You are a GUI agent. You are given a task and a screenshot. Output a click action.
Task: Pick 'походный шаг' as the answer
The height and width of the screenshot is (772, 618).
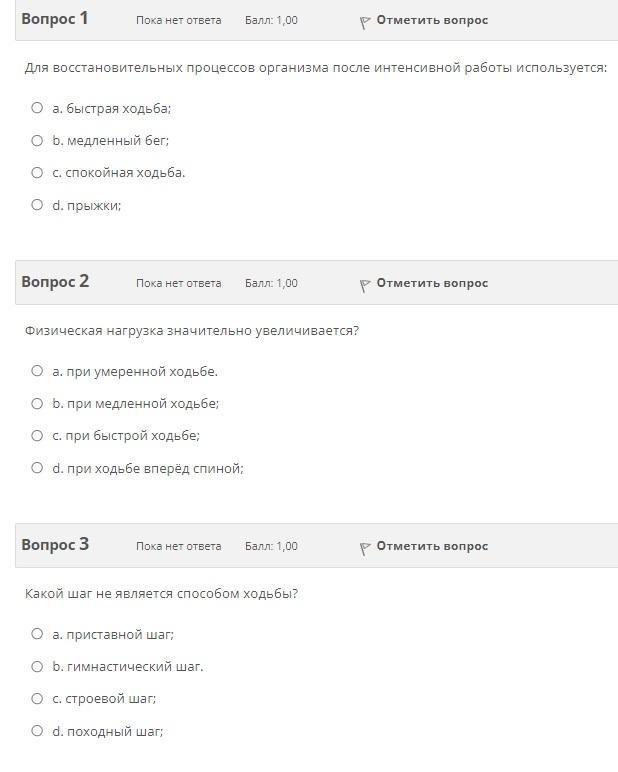[x=37, y=731]
